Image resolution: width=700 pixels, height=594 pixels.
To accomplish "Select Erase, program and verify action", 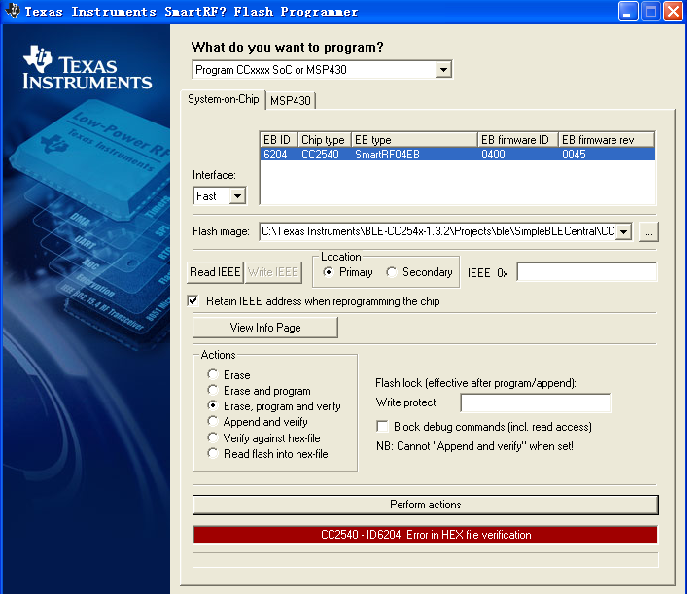I will pos(213,405).
